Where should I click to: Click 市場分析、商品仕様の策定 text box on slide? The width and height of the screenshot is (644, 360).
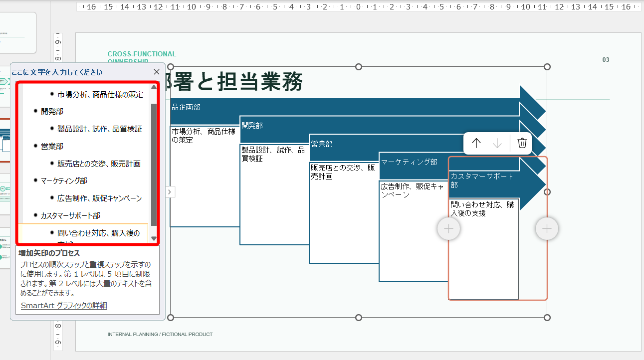[x=205, y=176]
